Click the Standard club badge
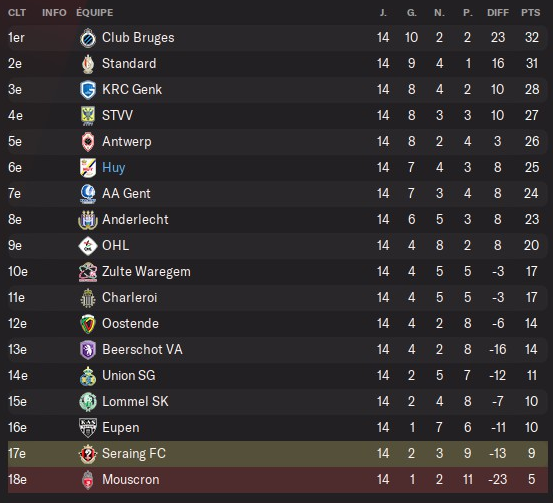 [87, 64]
